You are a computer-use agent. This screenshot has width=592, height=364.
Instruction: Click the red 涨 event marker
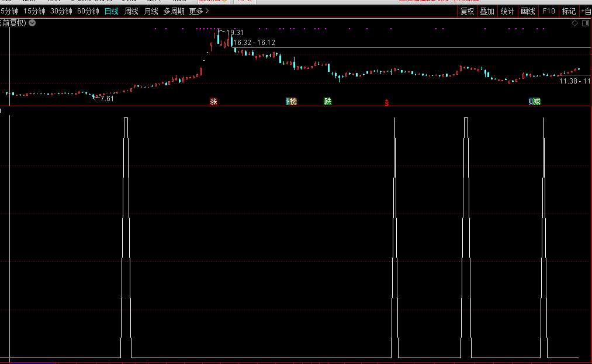tap(214, 102)
